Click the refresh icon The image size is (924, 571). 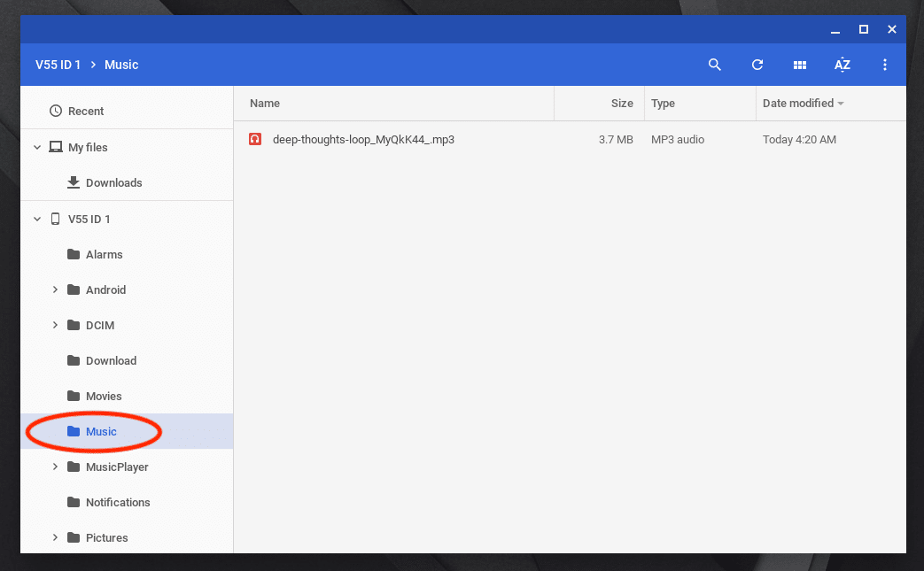click(x=757, y=65)
